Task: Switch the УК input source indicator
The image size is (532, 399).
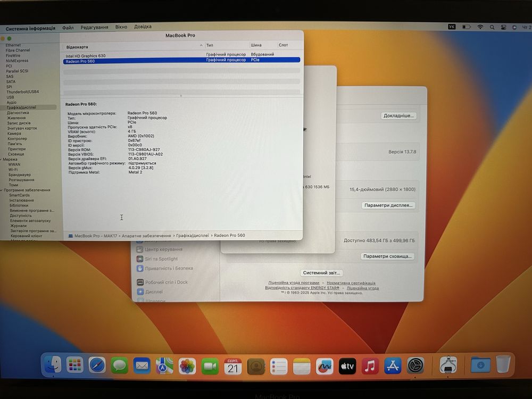Action: coord(452,27)
